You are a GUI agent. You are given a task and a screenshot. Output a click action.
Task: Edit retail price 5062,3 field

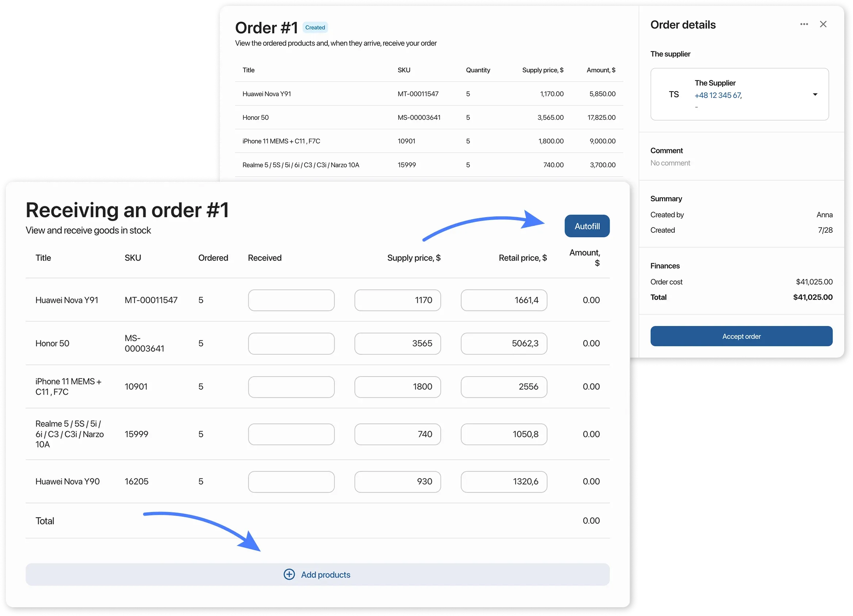(504, 343)
